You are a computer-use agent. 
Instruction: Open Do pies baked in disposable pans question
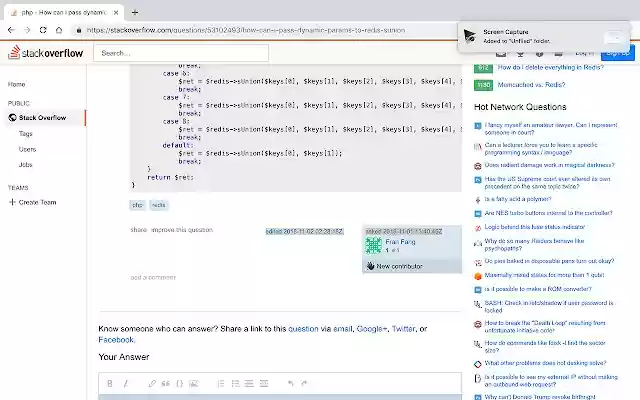(549, 261)
